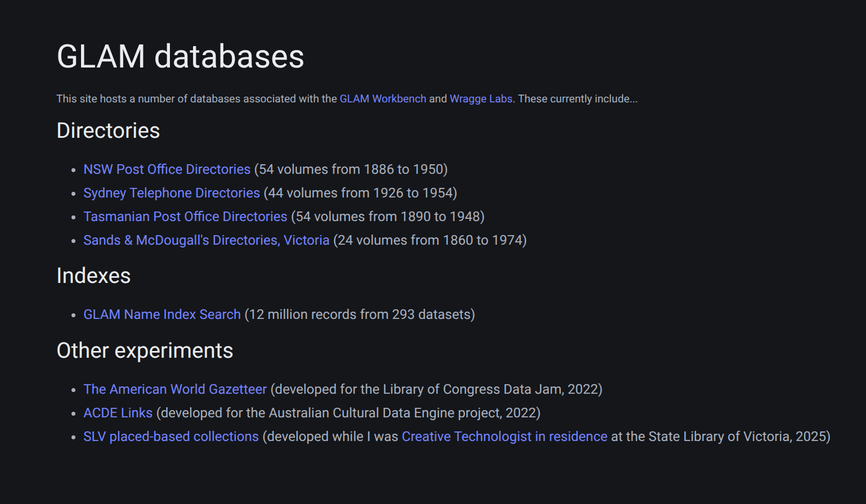The image size is (866, 504).
Task: Open The American World Gazetteer
Action: point(175,389)
